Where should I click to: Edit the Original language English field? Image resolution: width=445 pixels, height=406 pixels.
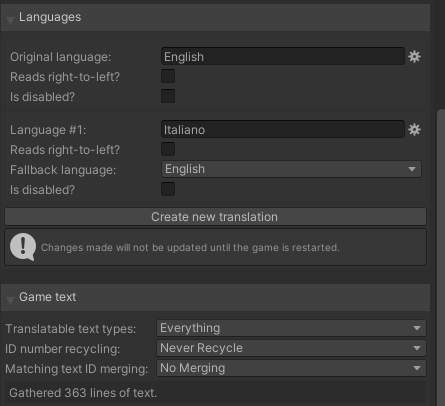tap(283, 56)
